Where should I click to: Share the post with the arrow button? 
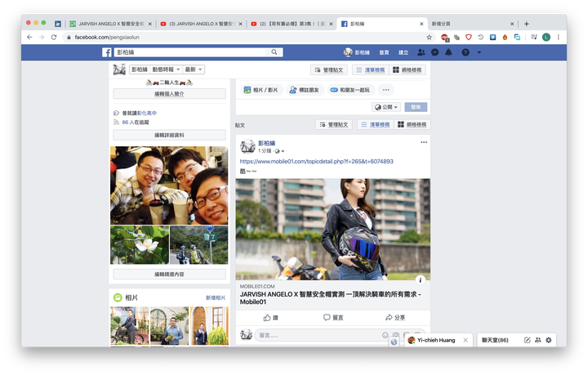coord(395,318)
